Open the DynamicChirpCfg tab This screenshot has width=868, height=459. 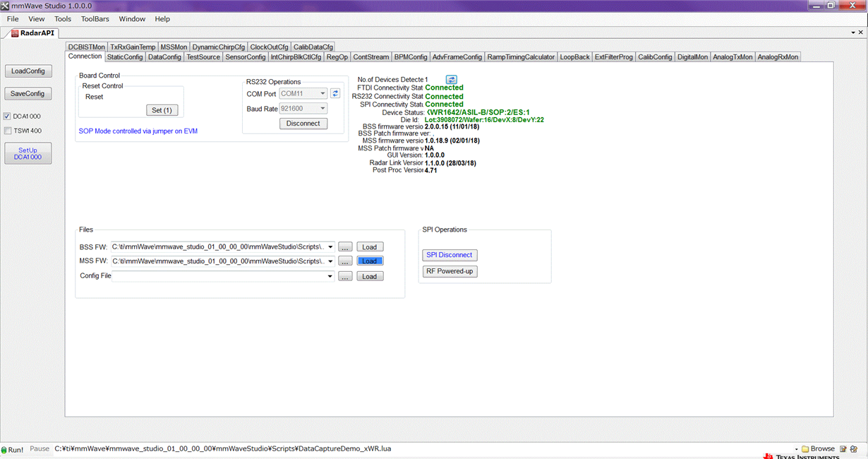(219, 47)
